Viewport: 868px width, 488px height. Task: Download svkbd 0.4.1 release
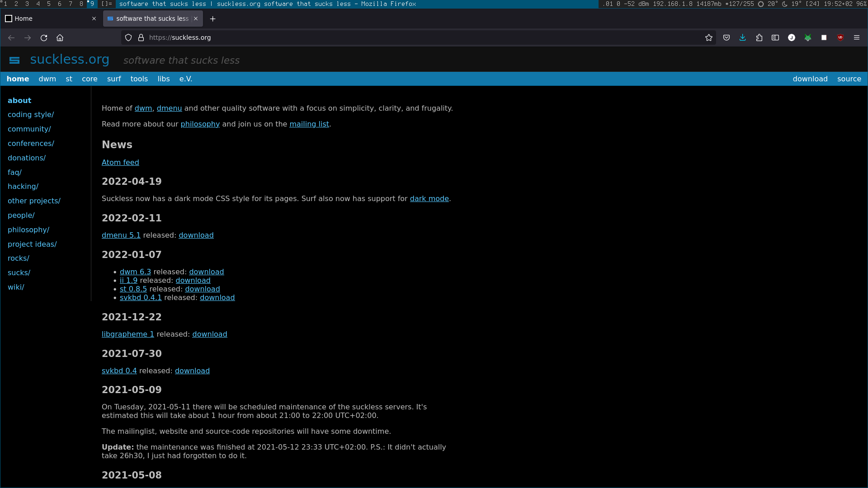pyautogui.click(x=217, y=298)
